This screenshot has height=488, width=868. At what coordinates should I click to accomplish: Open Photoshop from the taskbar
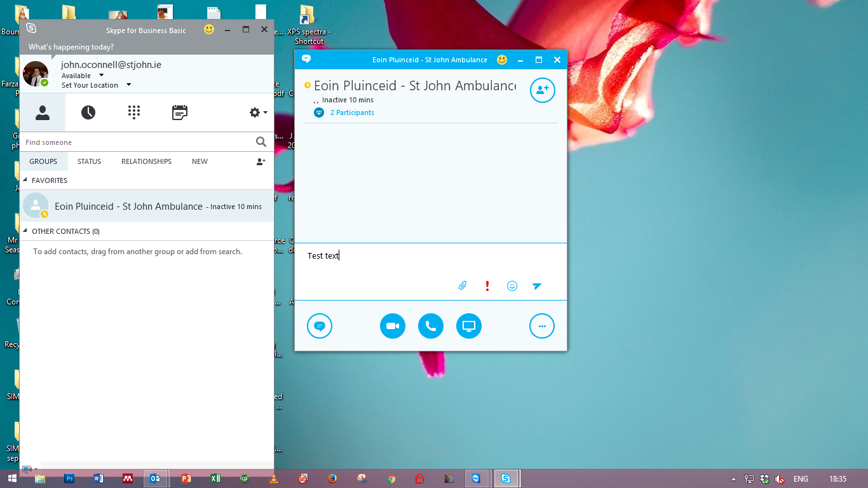pyautogui.click(x=70, y=478)
